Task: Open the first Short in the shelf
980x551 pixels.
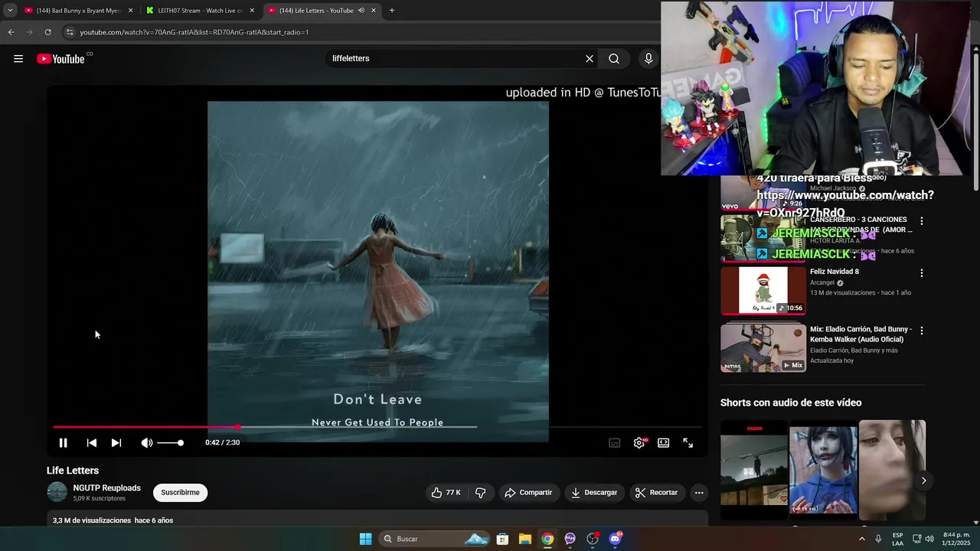Action: tap(754, 470)
